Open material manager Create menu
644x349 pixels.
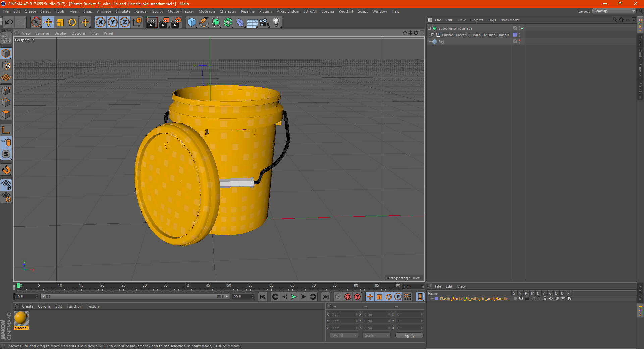tap(28, 306)
